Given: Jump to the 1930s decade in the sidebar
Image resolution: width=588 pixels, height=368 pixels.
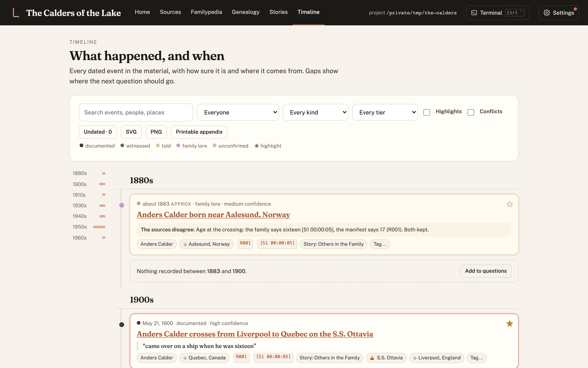Looking at the screenshot, I should point(89,206).
